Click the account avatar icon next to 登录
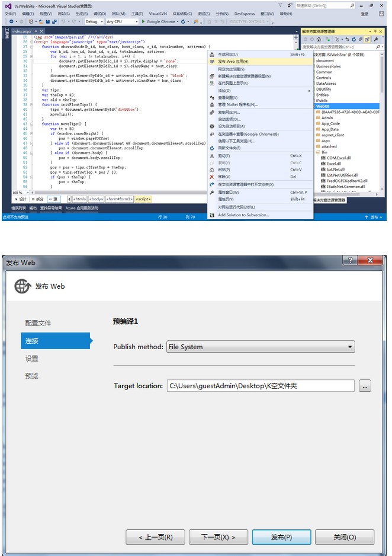392x556 pixels. click(381, 14)
